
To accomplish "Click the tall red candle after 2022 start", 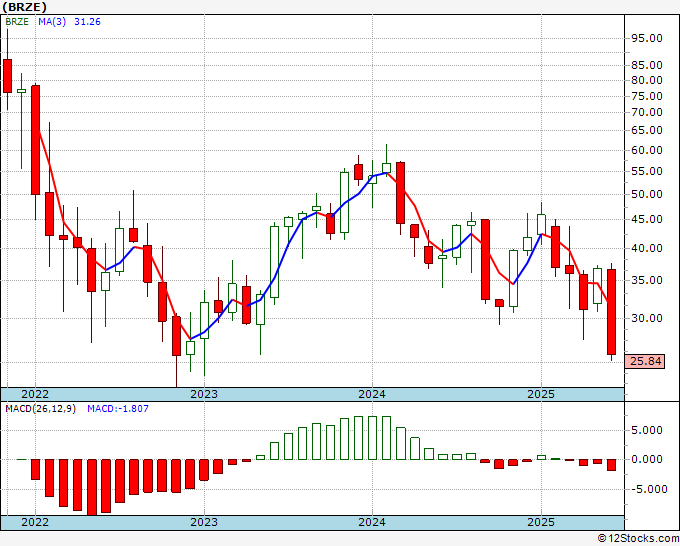I will pyautogui.click(x=36, y=140).
